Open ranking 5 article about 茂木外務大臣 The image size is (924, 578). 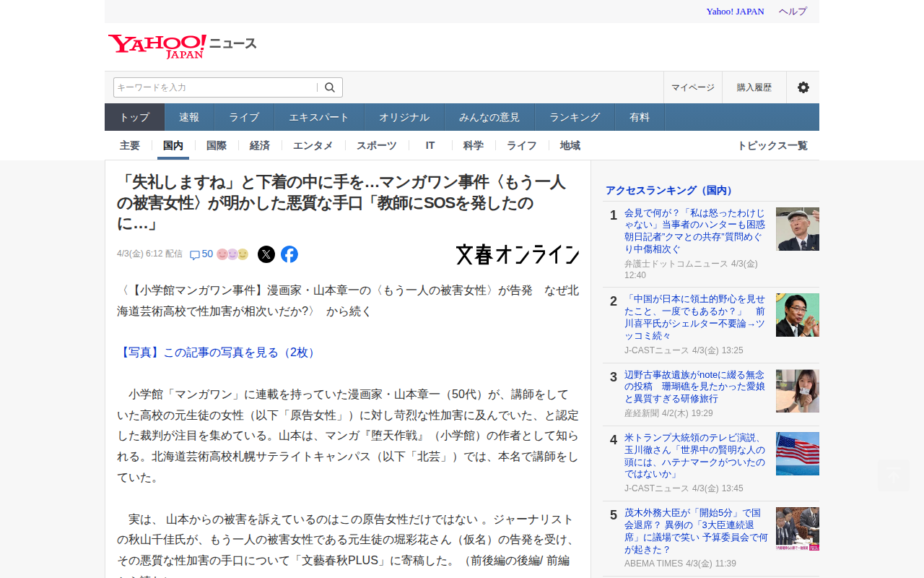696,531
